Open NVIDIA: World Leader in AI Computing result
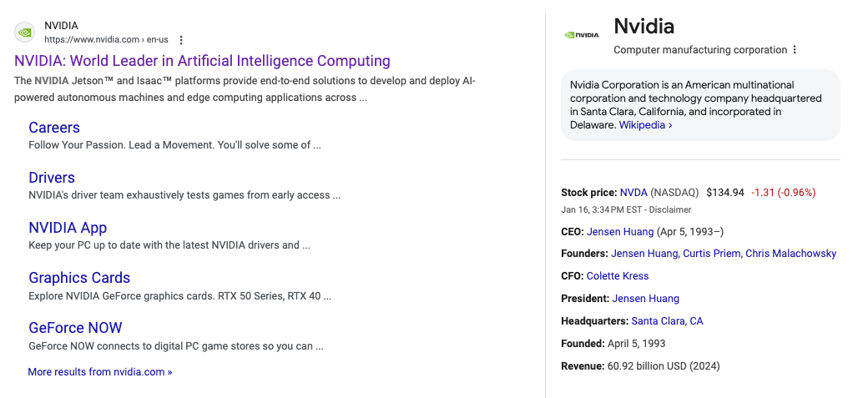This screenshot has height=398, width=868. click(x=202, y=61)
